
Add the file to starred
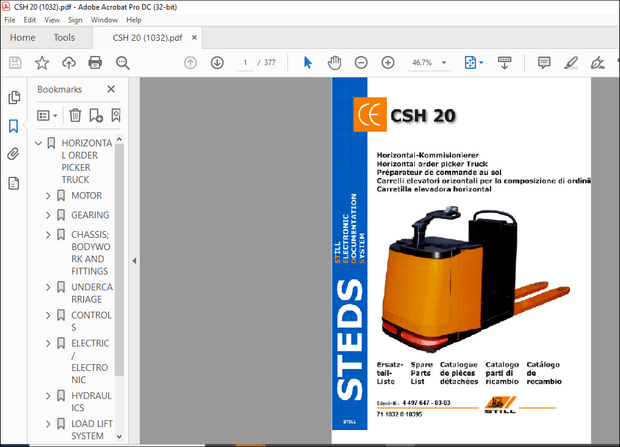point(42,63)
